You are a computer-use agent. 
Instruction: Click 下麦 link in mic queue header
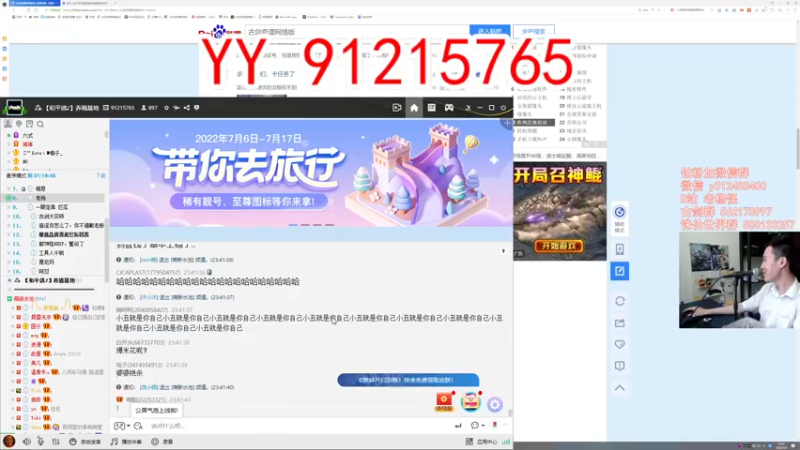[x=101, y=176]
